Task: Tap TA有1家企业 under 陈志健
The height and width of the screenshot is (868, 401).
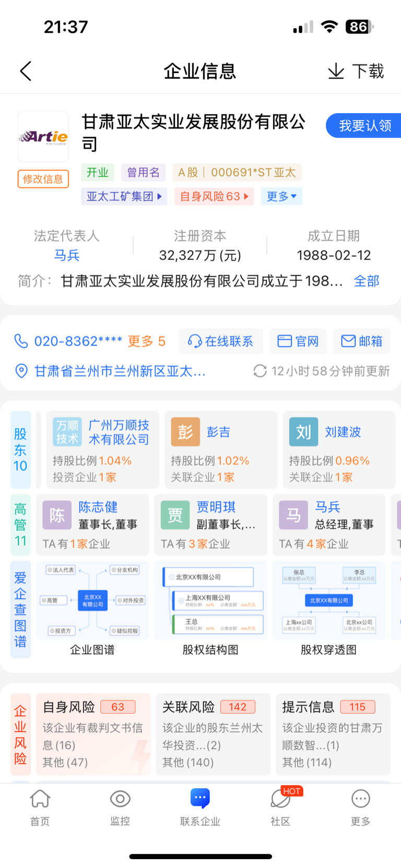Action: click(x=76, y=544)
